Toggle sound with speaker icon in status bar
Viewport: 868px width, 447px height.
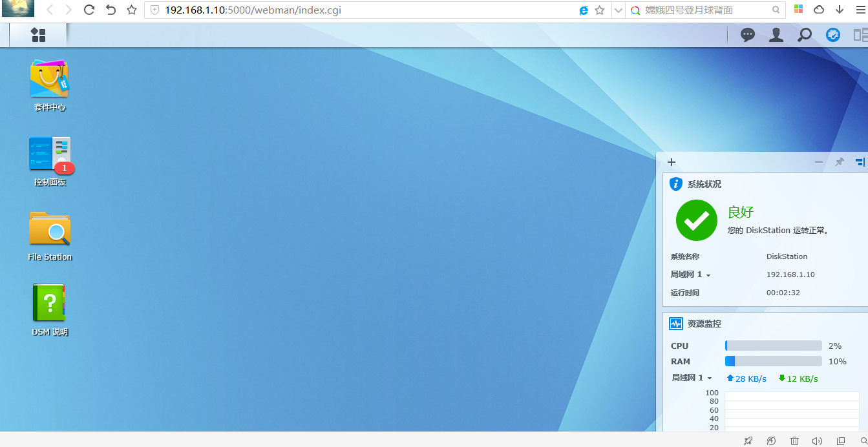pos(817,441)
